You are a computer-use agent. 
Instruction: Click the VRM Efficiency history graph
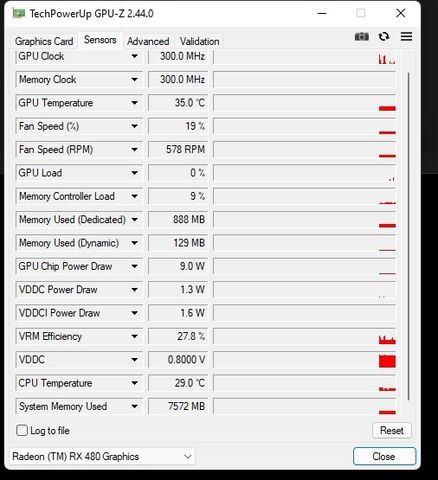tap(305, 336)
